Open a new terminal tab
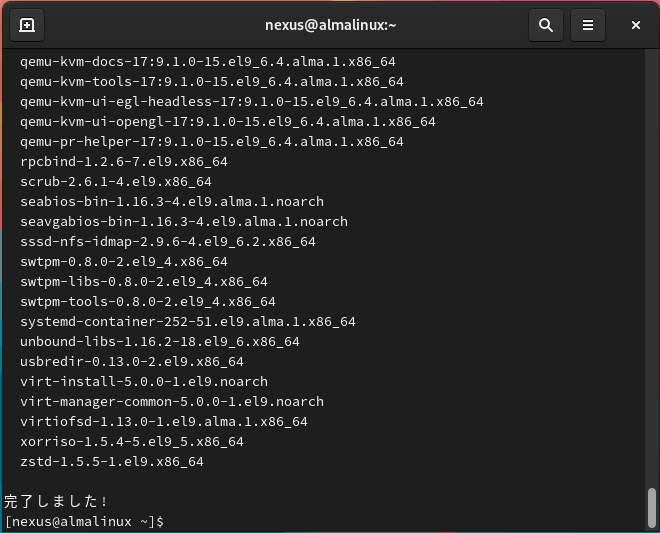Viewport: 660px width, 533px height. (x=27, y=25)
